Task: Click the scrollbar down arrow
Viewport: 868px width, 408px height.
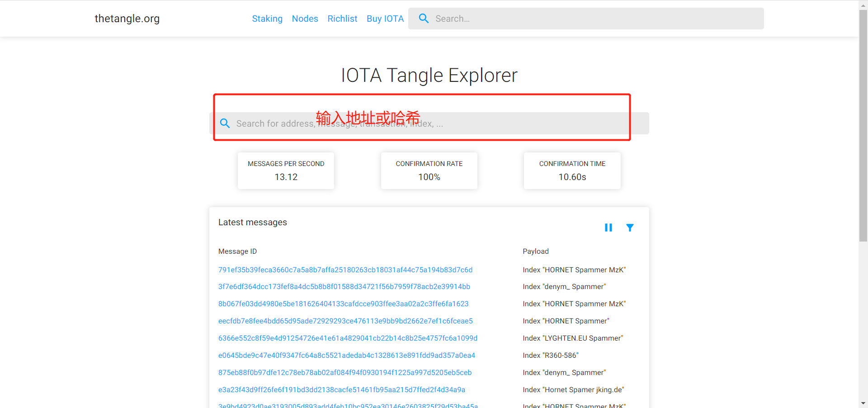Action: (863, 403)
